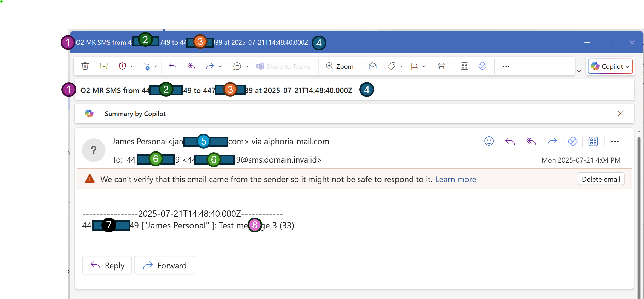This screenshot has width=644, height=299.
Task: Open the Copilot dropdown menu
Action: (628, 66)
